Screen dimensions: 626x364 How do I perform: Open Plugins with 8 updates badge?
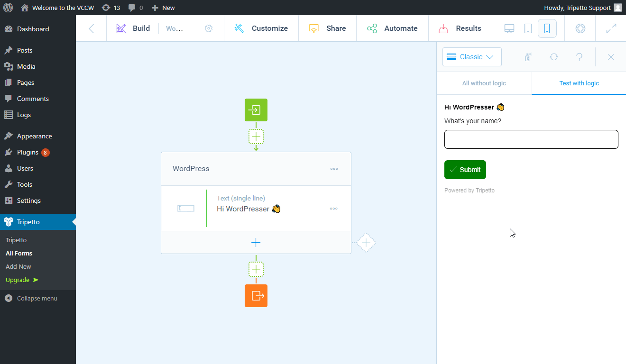click(x=38, y=152)
